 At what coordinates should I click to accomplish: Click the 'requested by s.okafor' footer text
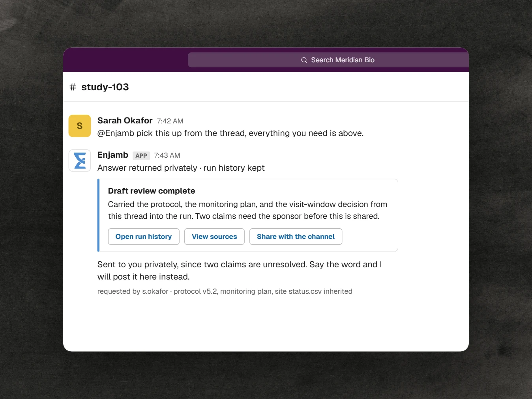(133, 291)
